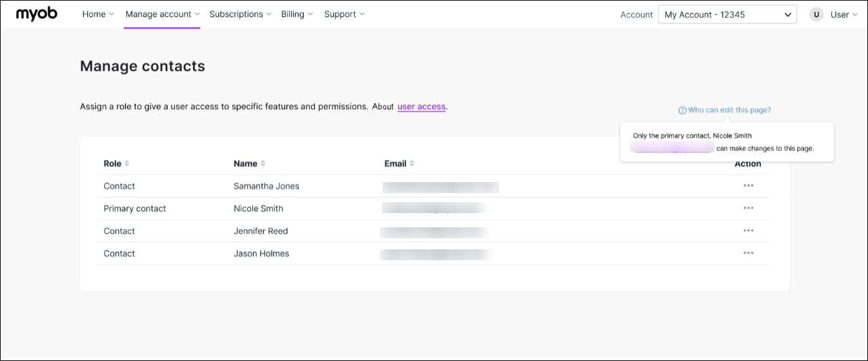Click Contact role in Samantha Jones row

pyautogui.click(x=119, y=186)
